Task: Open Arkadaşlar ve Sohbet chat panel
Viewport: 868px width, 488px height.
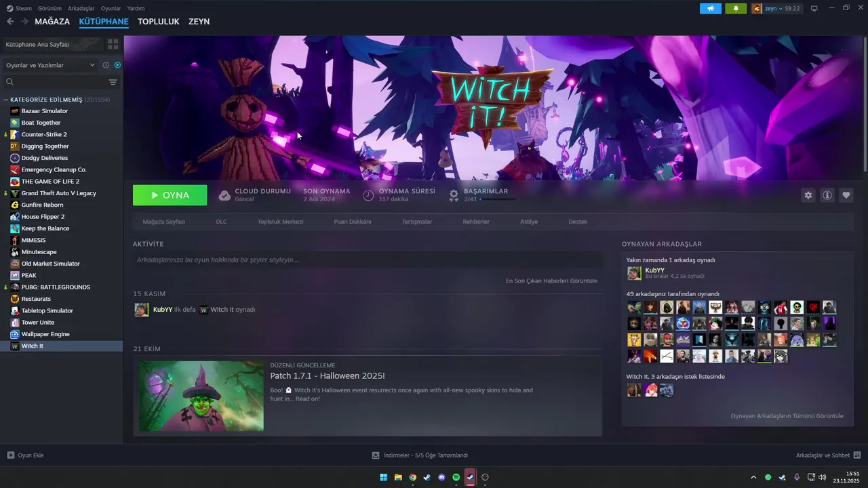Action: click(828, 455)
